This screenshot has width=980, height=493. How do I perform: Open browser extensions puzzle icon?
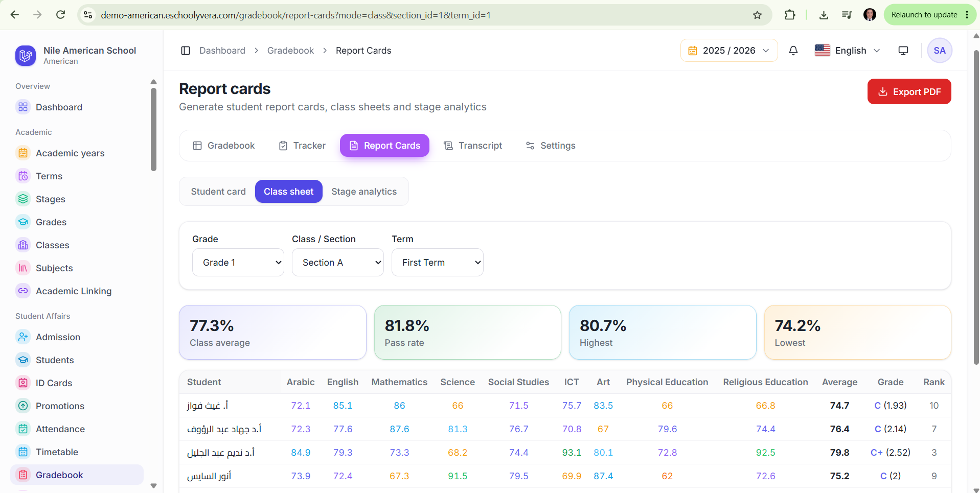click(790, 15)
